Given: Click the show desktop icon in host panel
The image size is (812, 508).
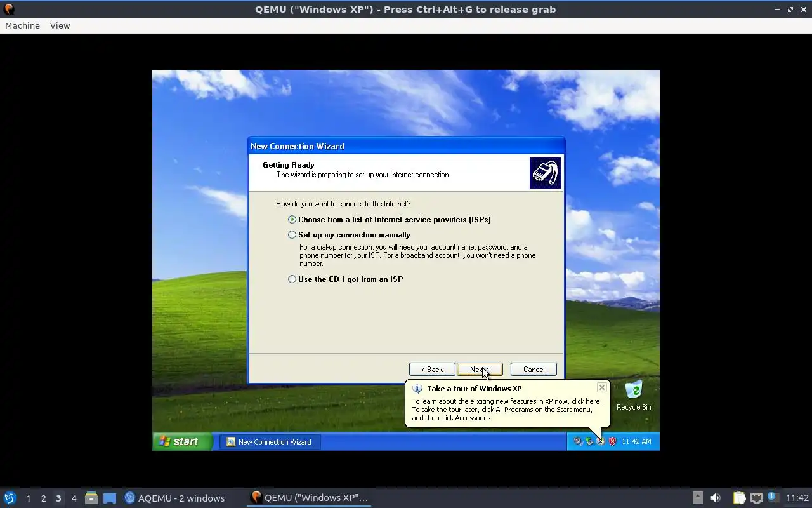Looking at the screenshot, I should point(110,498).
